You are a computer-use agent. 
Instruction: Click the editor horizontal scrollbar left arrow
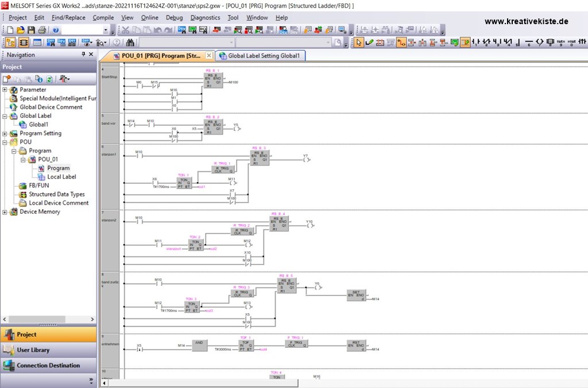click(x=104, y=383)
